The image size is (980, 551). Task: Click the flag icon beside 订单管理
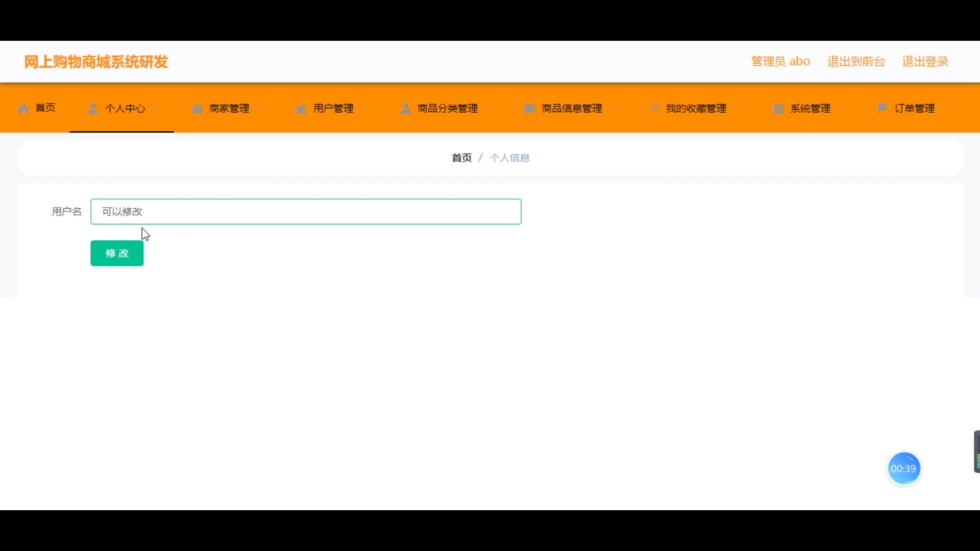pos(883,108)
